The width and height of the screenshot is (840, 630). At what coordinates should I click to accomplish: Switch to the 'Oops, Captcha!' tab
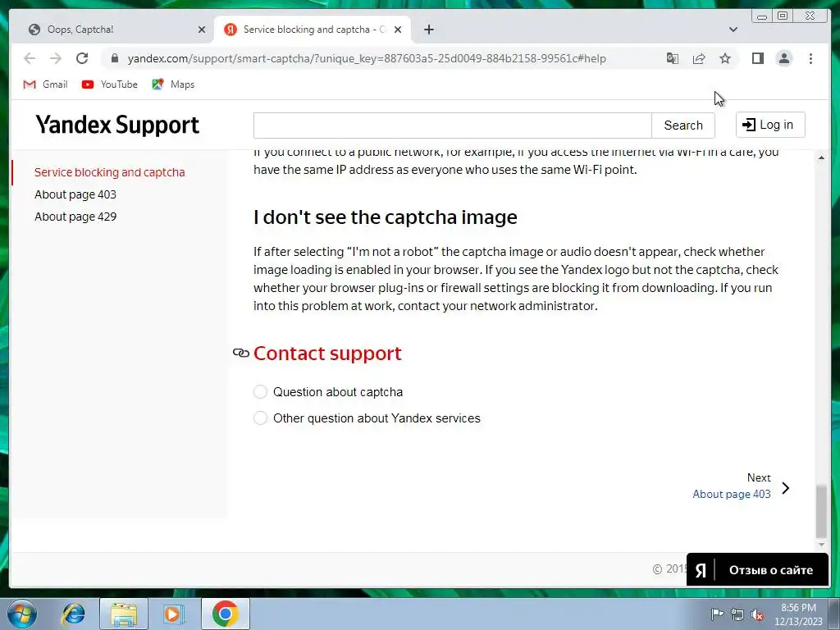click(x=112, y=30)
